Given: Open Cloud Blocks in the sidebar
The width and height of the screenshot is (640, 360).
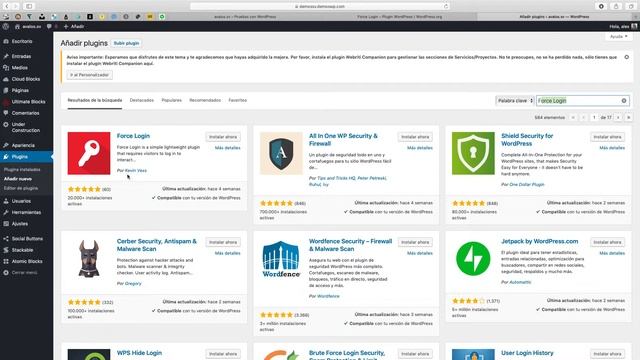Looking at the screenshot, I should 27,79.
